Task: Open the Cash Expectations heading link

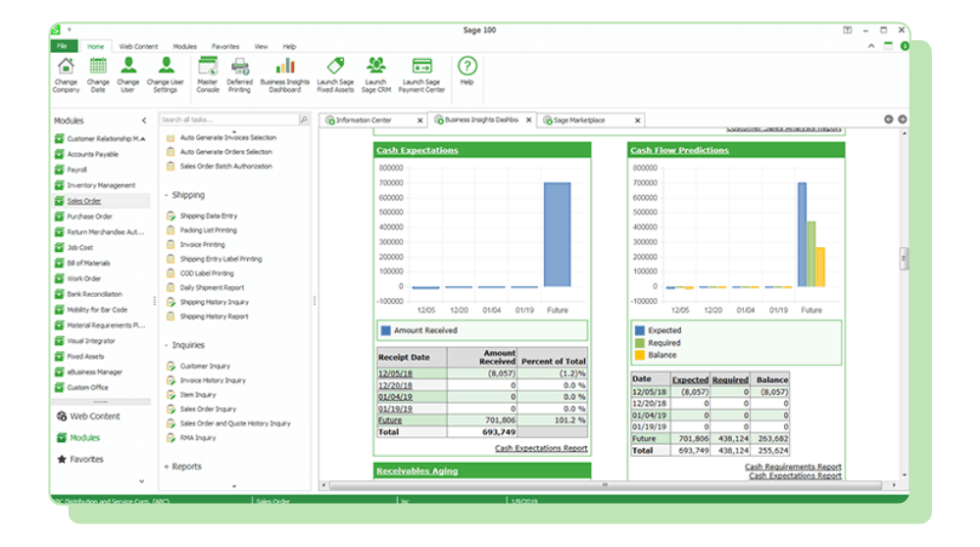Action: [x=416, y=150]
